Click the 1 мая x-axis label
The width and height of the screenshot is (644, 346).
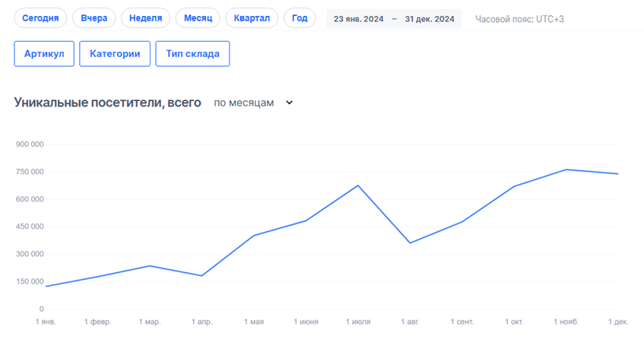[254, 322]
